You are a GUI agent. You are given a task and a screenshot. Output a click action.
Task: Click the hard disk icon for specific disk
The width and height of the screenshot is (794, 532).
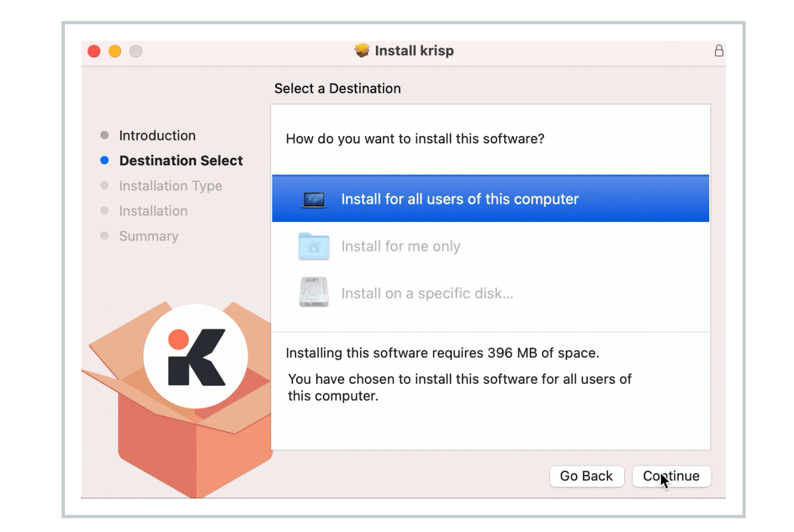coord(313,292)
